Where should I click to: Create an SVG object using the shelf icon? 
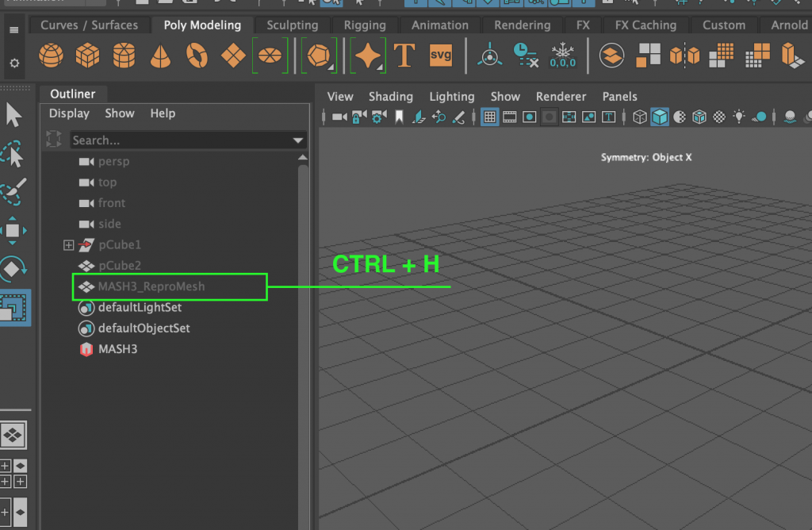[x=440, y=56]
